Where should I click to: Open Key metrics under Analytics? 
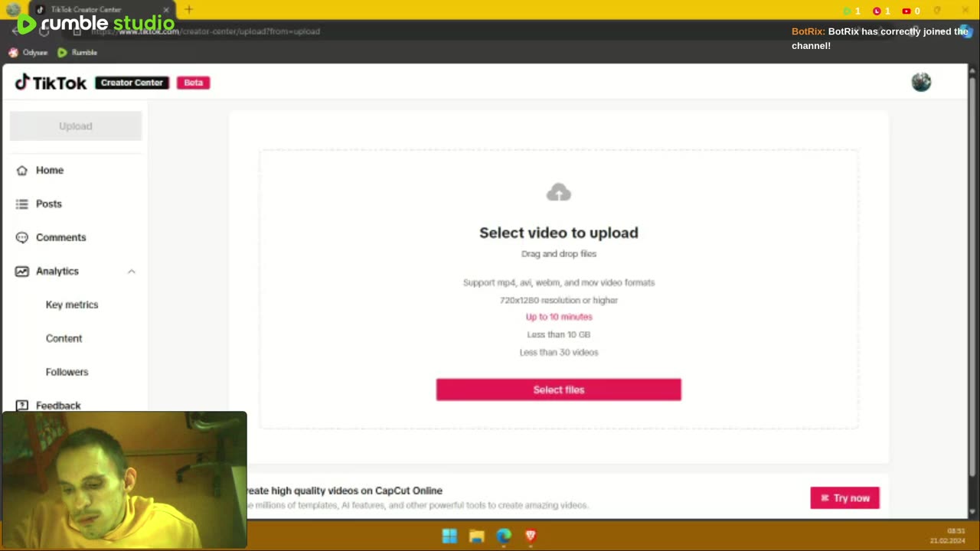pyautogui.click(x=72, y=305)
